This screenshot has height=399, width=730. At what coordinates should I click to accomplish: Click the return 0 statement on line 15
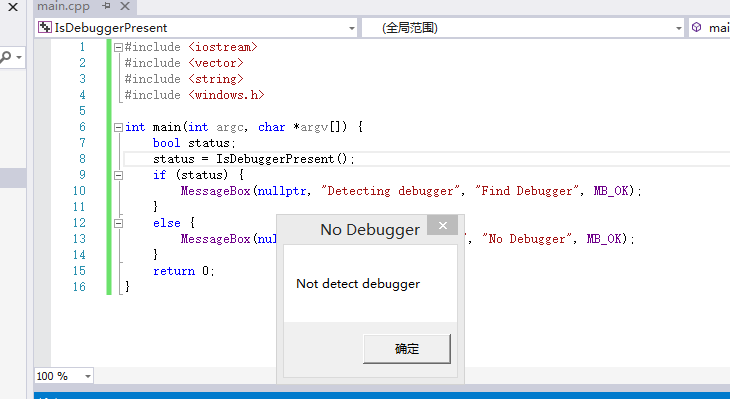tap(184, 271)
